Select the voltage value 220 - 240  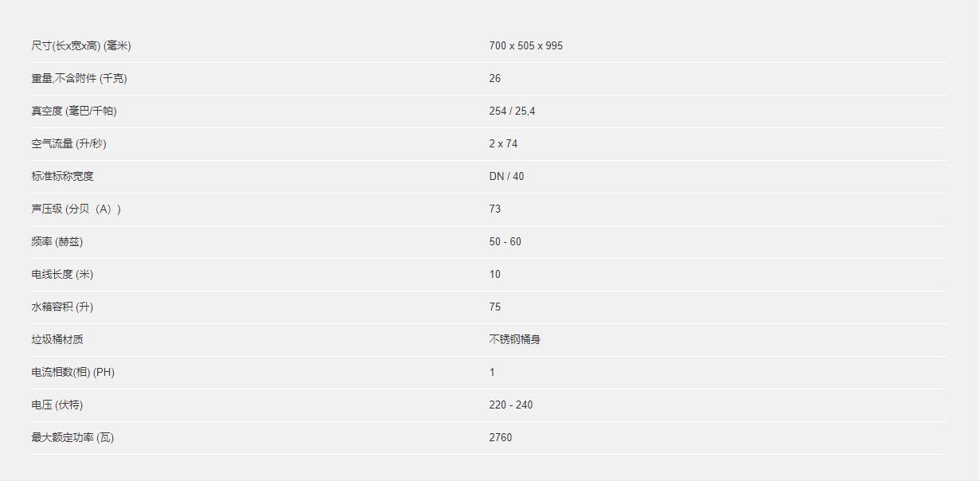511,405
